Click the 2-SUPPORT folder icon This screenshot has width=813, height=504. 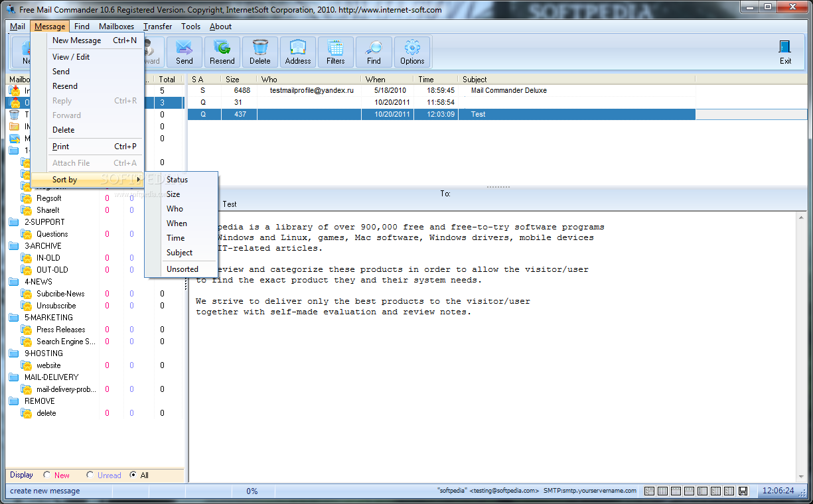click(14, 222)
